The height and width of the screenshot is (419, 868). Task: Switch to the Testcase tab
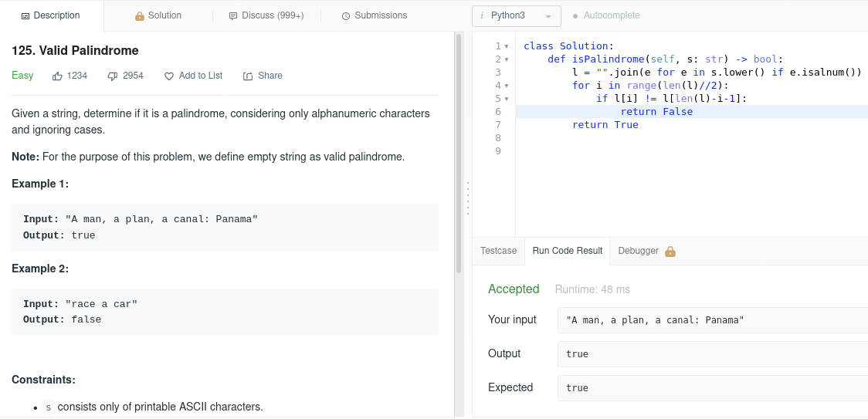coord(498,251)
